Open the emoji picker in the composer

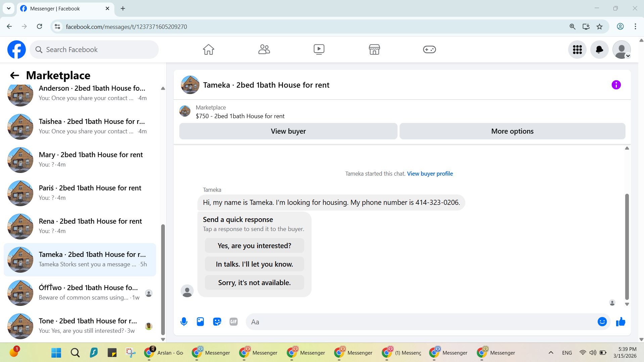[x=602, y=322]
